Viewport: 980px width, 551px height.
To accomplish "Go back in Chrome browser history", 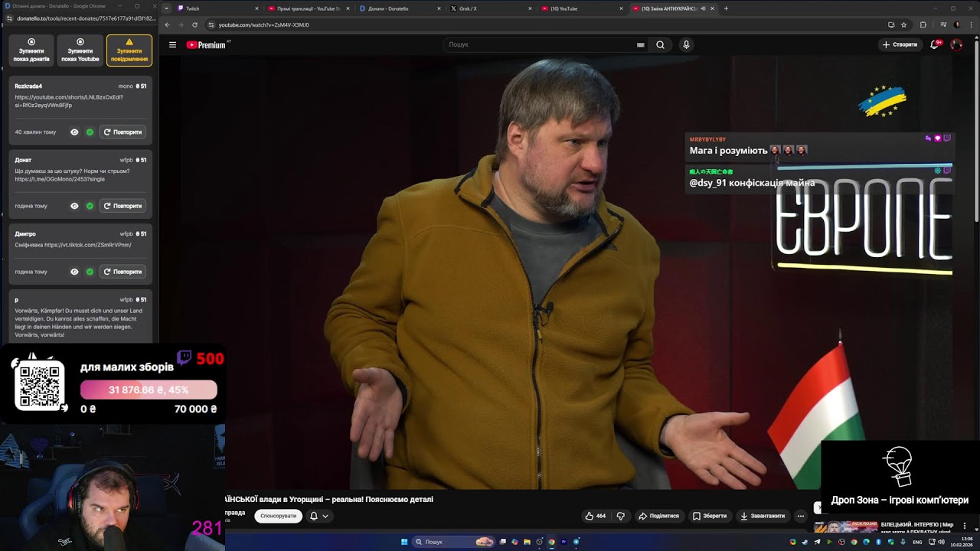I will (x=167, y=24).
